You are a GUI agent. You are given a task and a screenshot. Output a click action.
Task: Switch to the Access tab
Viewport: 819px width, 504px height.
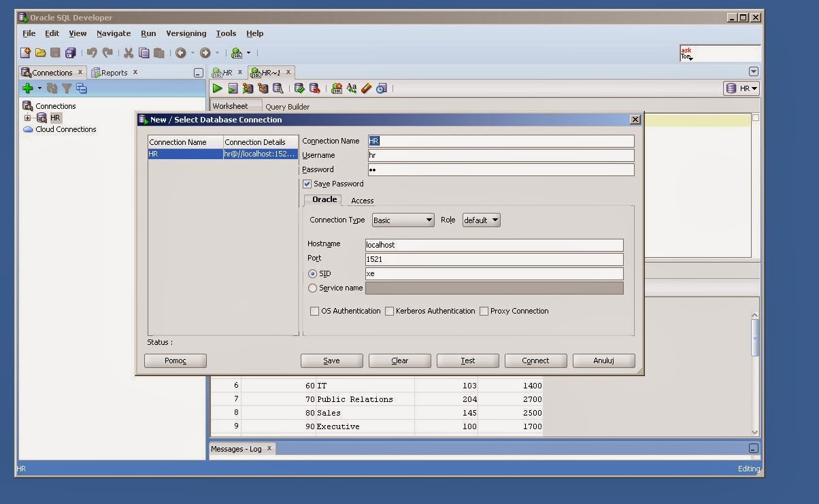tap(362, 201)
